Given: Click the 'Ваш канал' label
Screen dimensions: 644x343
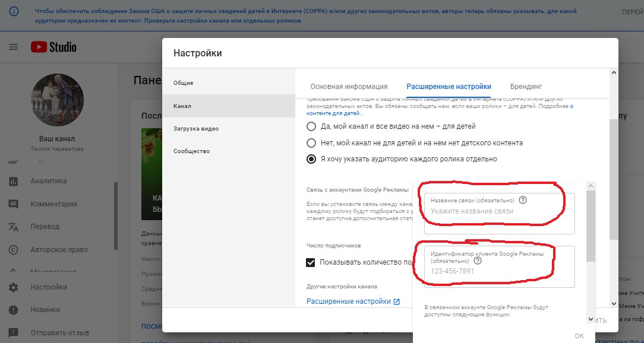Looking at the screenshot, I should tap(57, 139).
